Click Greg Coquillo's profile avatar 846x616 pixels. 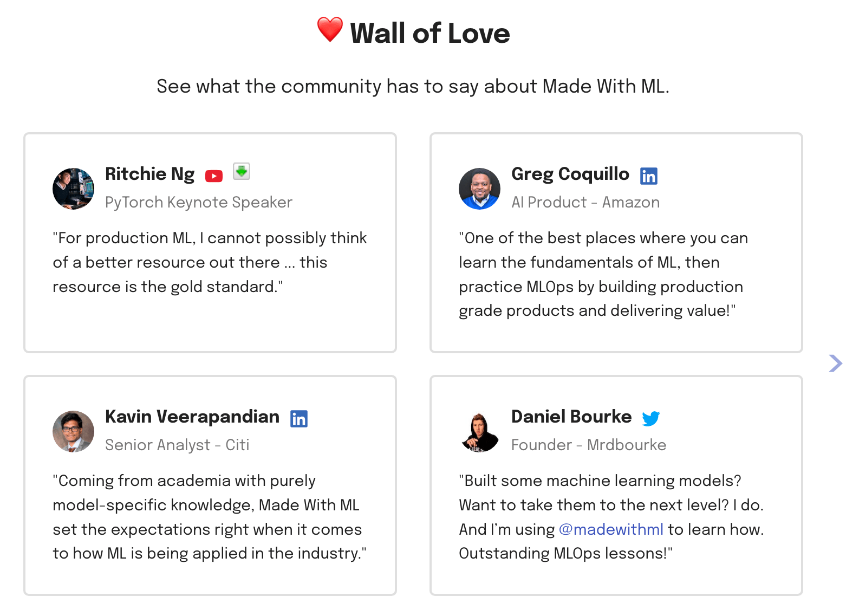479,189
